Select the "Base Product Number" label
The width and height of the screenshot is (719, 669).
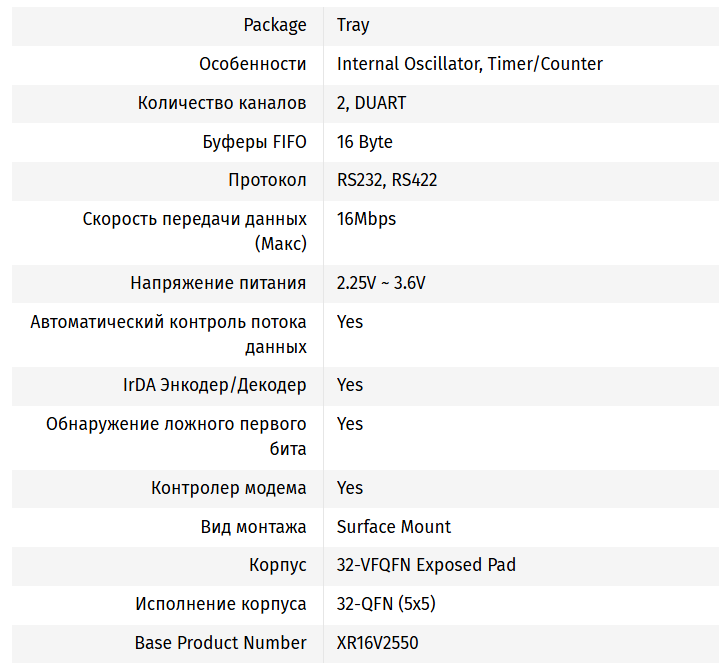(x=220, y=643)
